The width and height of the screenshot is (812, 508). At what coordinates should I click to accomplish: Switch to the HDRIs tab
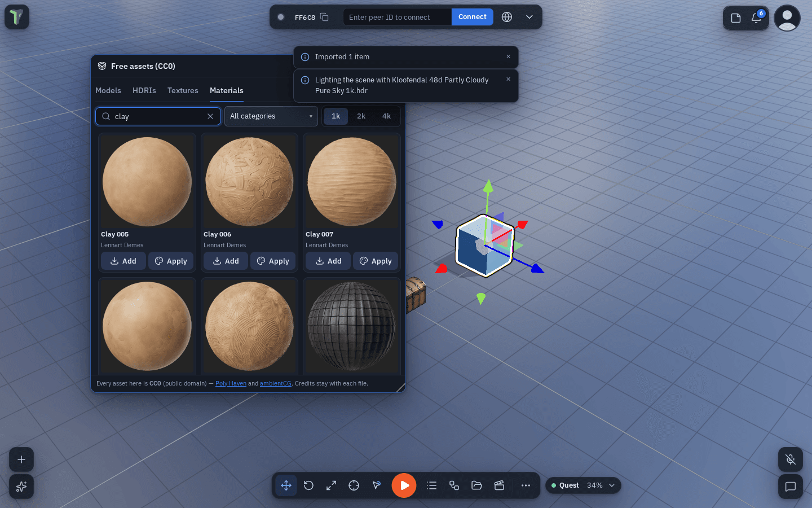(144, 90)
